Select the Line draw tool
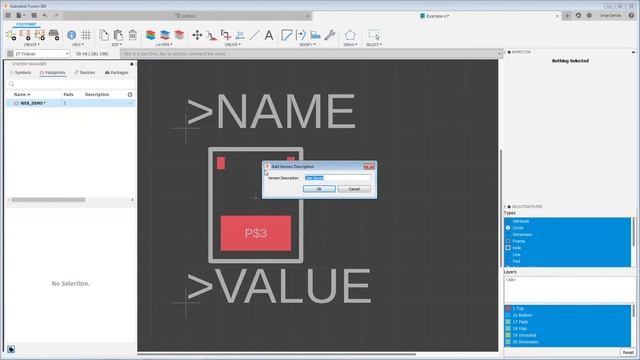 [x=254, y=35]
